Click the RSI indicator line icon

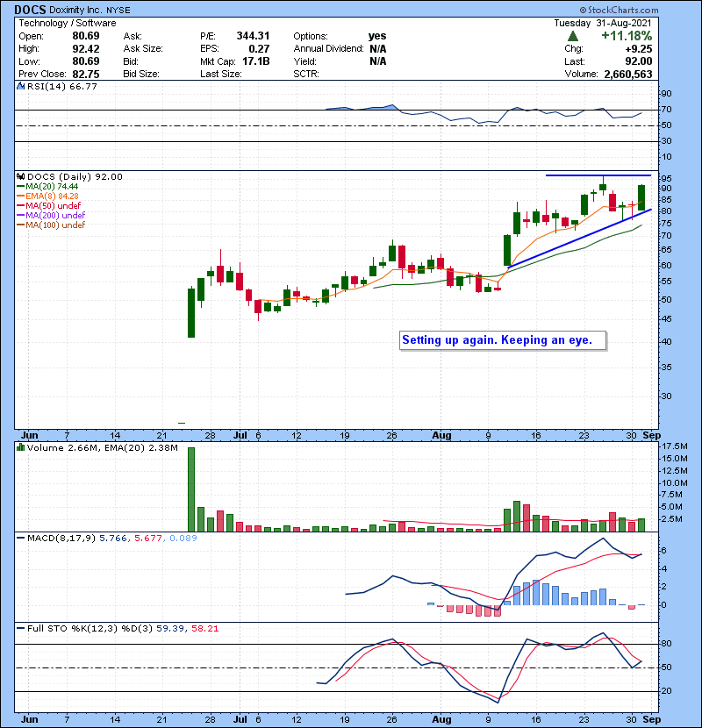[21, 86]
